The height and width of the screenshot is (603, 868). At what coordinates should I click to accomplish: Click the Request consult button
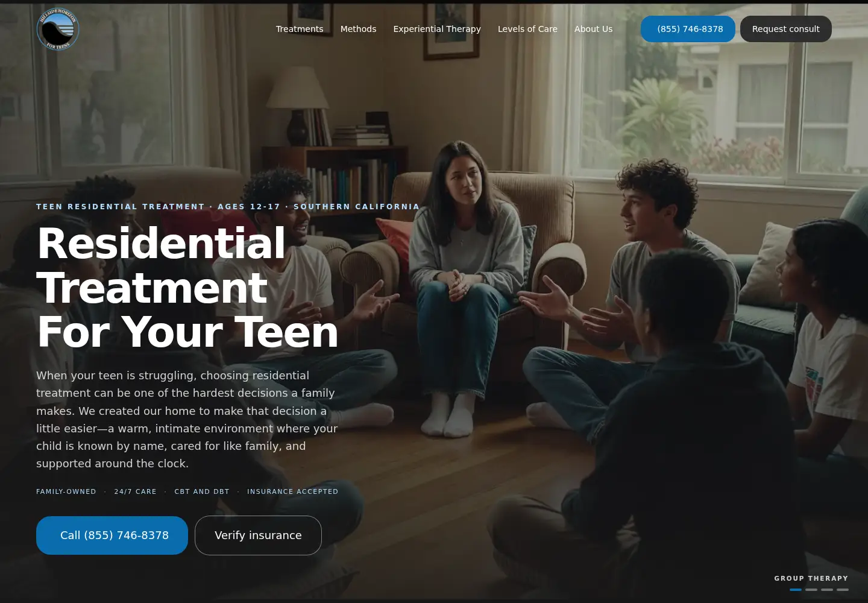pyautogui.click(x=786, y=29)
